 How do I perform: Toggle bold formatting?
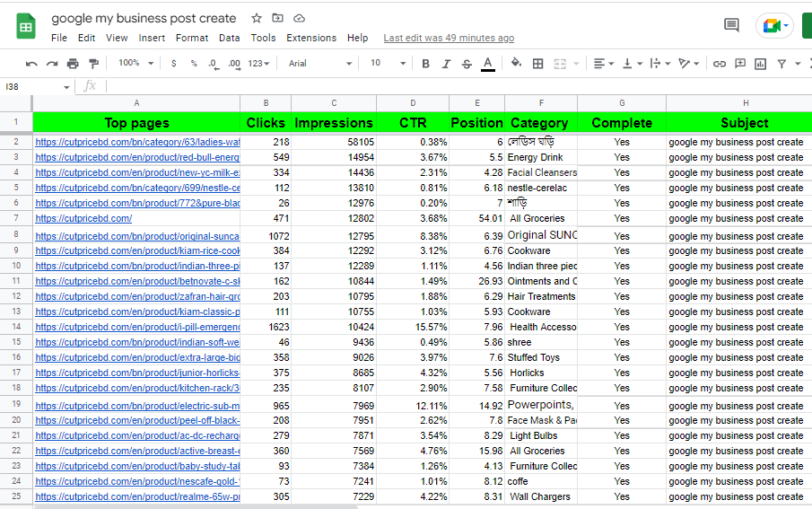(x=425, y=64)
